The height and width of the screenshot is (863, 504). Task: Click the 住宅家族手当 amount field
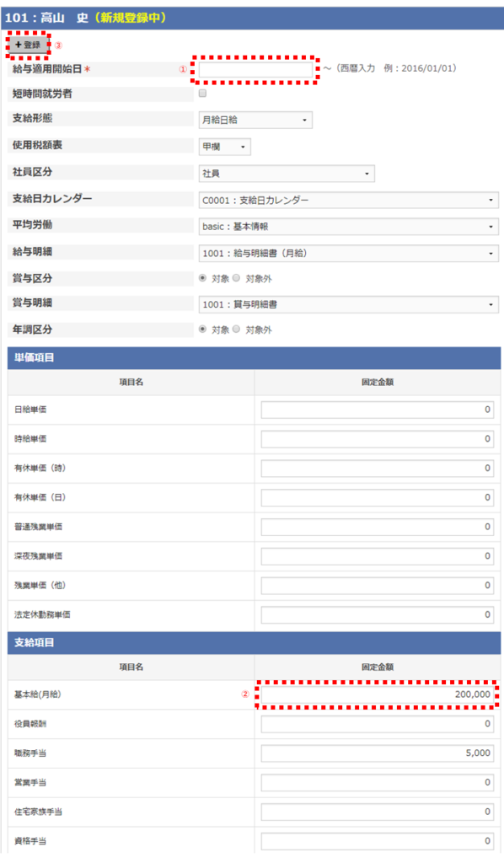click(x=378, y=812)
